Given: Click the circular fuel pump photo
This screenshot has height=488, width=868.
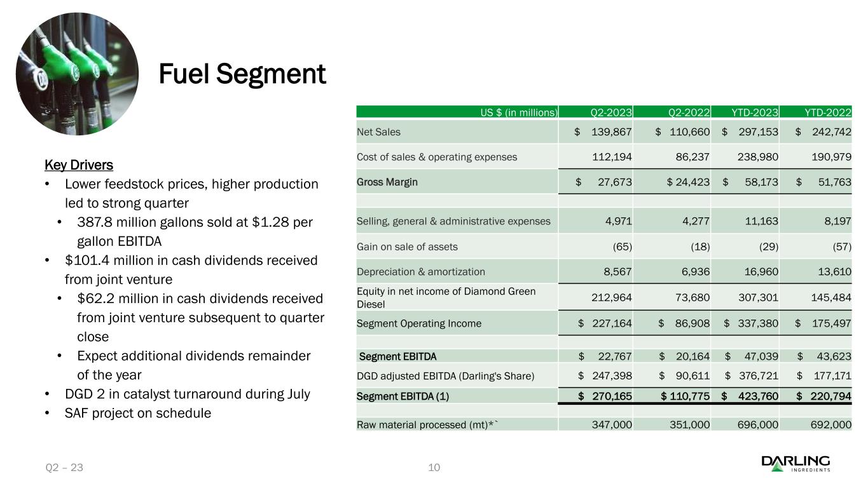Looking at the screenshot, I should tap(76, 74).
